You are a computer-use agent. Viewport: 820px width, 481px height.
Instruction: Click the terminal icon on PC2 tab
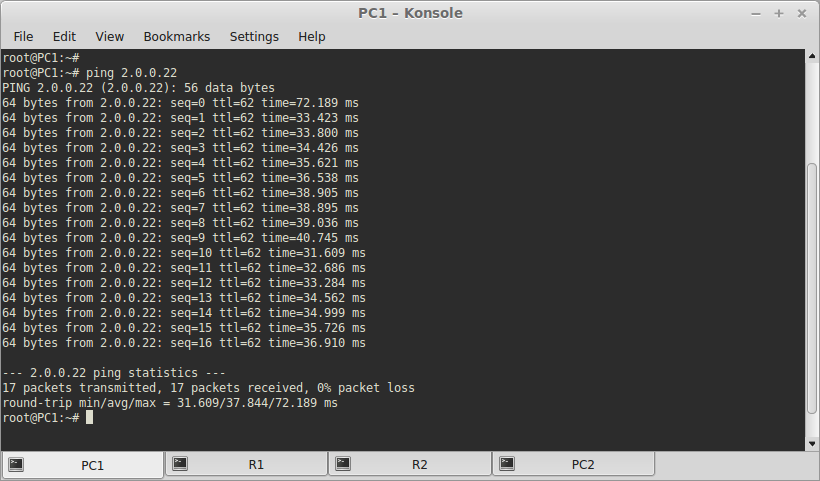tap(507, 464)
